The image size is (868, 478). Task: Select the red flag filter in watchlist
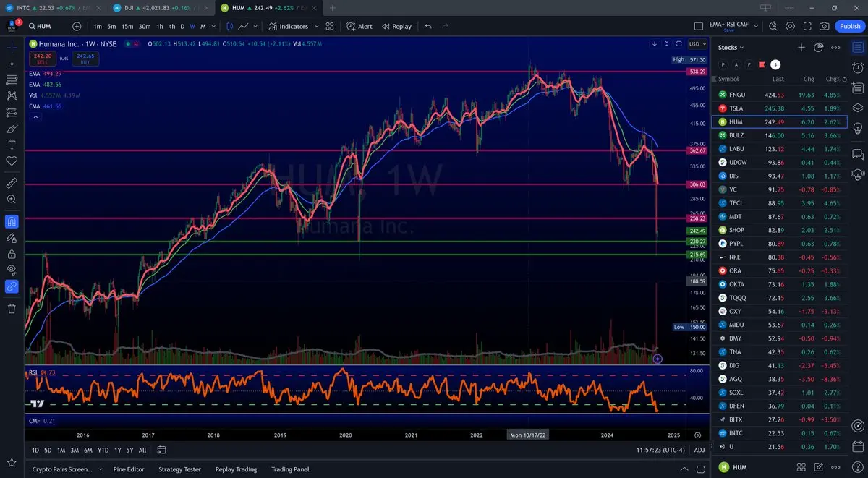762,64
